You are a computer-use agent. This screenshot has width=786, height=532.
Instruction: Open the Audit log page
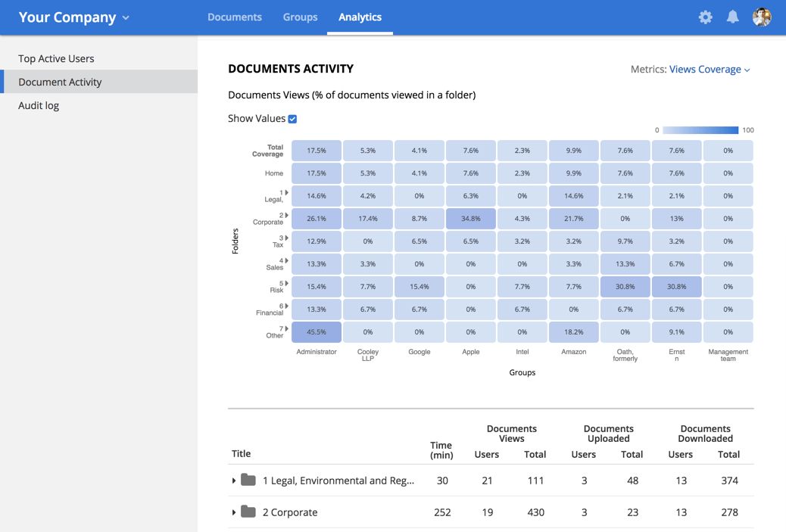39,105
